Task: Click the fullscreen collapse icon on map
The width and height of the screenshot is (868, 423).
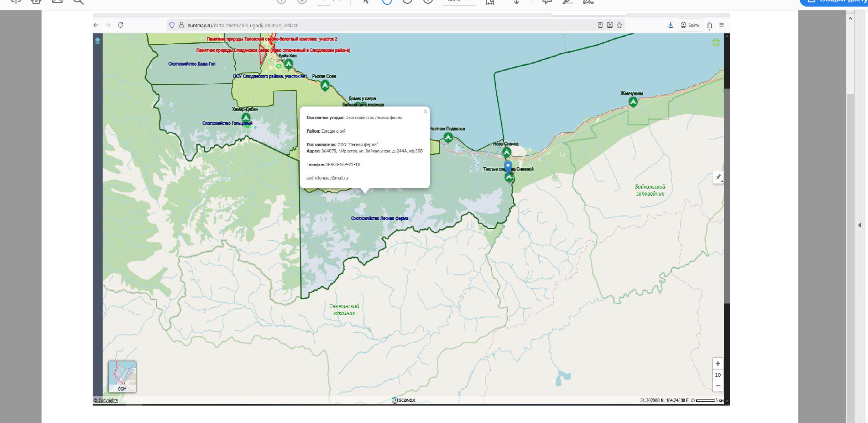Action: (716, 42)
